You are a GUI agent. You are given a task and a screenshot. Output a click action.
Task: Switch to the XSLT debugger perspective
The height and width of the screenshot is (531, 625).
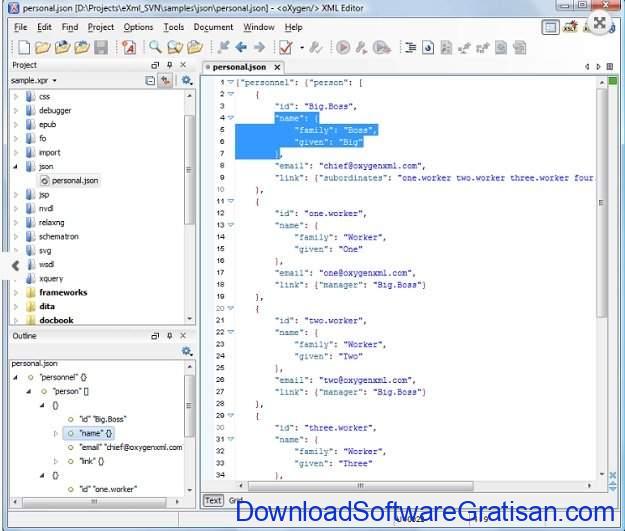point(570,27)
